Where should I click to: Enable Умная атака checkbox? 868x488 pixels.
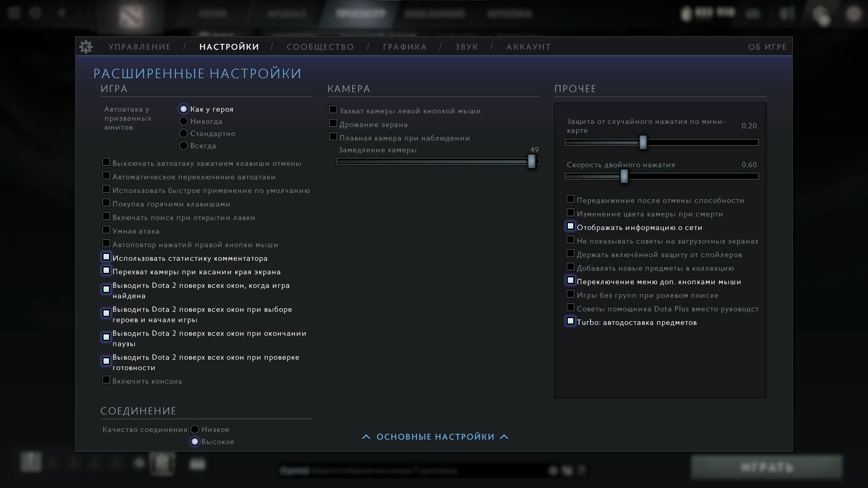105,230
